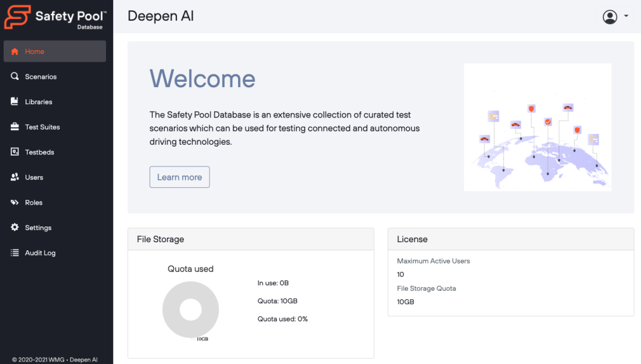Click the Libraries book icon

pyautogui.click(x=15, y=101)
